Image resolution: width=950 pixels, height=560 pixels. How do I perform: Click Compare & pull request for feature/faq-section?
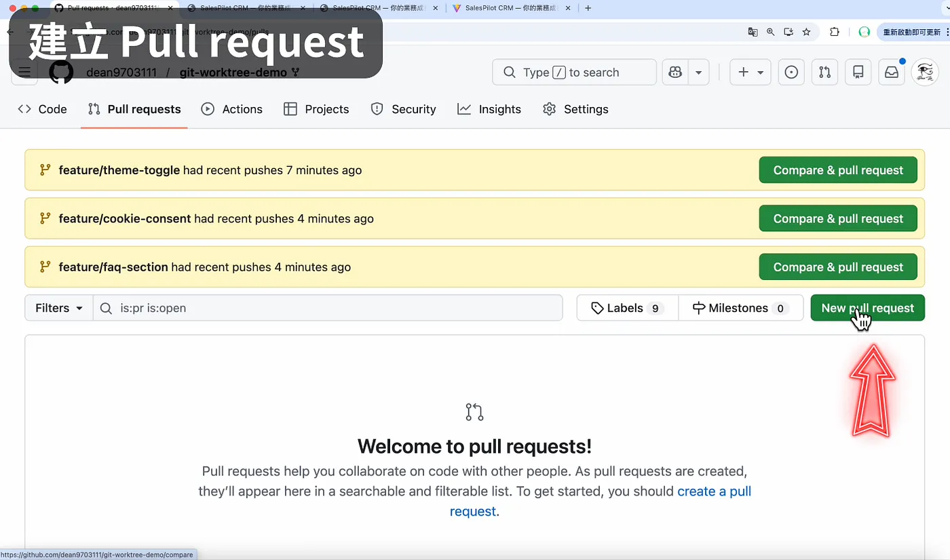[838, 267]
